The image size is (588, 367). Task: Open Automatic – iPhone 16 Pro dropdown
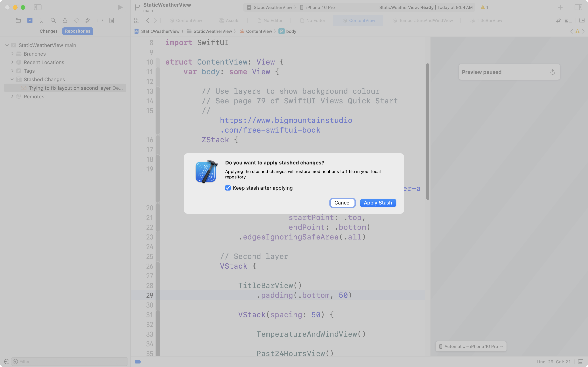[x=471, y=346]
